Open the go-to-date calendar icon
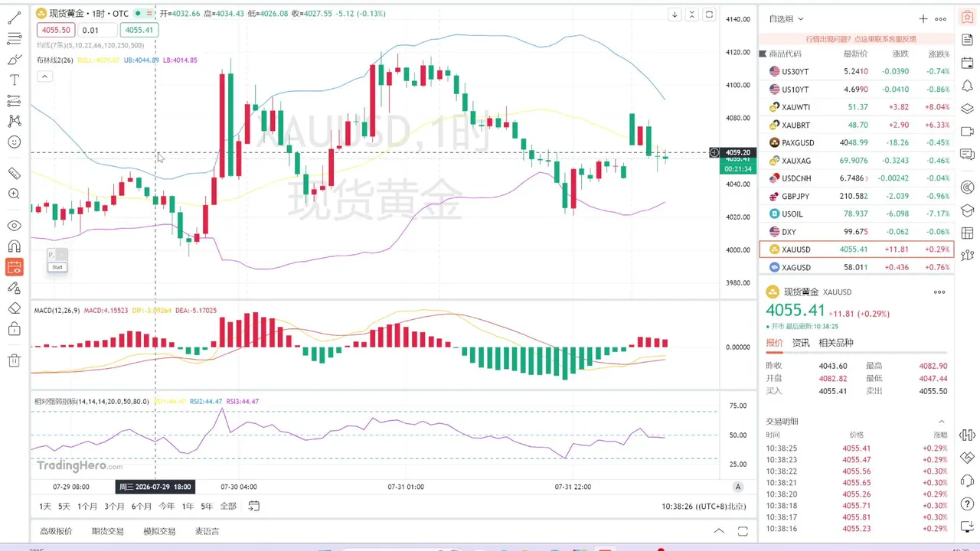Viewport: 980px width, 551px height. coord(254,506)
